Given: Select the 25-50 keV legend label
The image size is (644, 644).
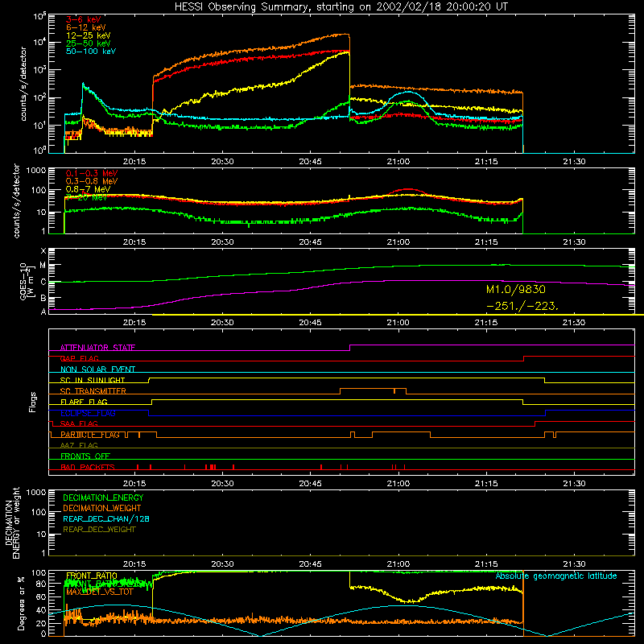Looking at the screenshot, I should [x=88, y=43].
